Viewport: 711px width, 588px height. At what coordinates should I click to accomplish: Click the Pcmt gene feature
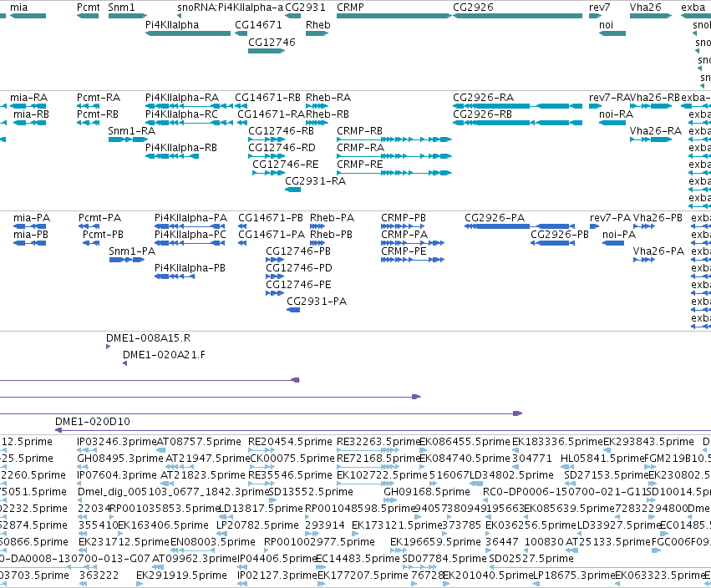point(88,16)
